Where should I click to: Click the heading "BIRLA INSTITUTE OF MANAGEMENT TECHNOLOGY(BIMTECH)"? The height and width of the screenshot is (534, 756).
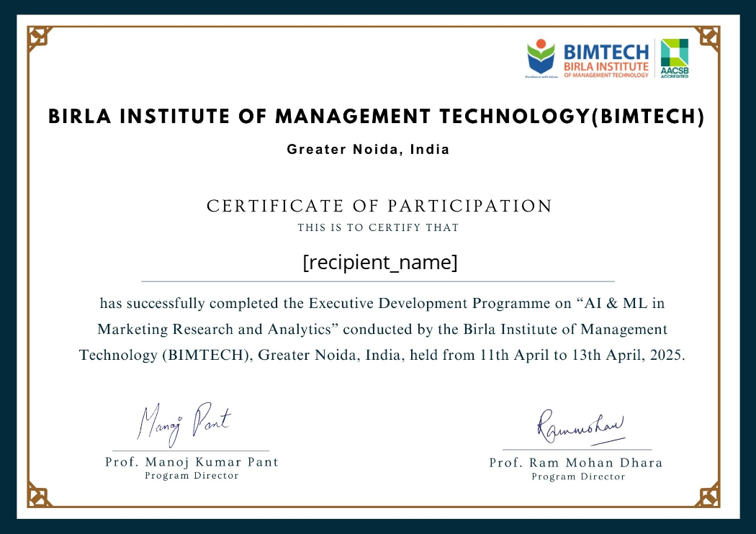[x=377, y=117]
